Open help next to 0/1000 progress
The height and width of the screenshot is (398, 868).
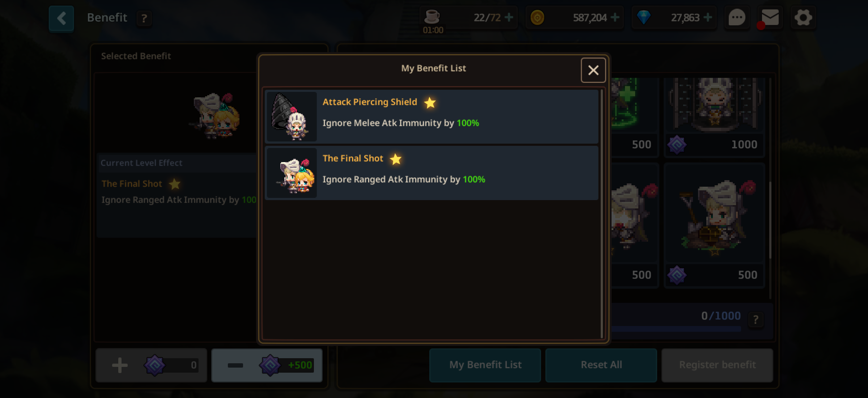pyautogui.click(x=756, y=320)
